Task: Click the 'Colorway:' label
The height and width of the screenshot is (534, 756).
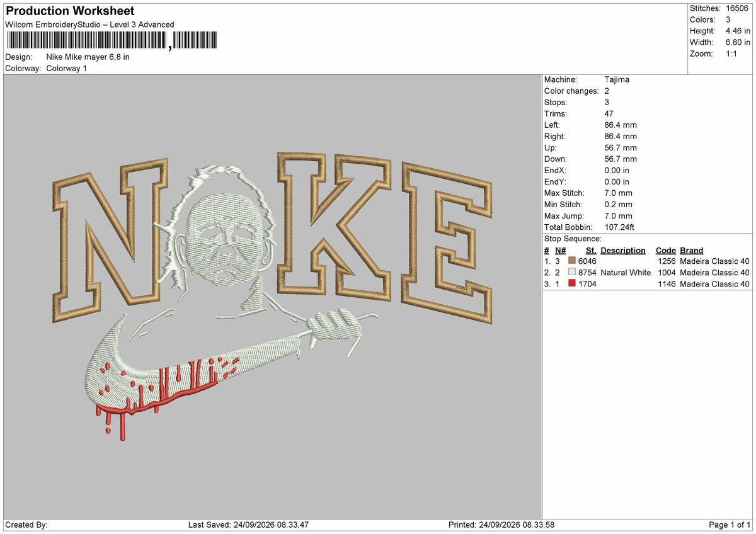Action: tap(23, 68)
